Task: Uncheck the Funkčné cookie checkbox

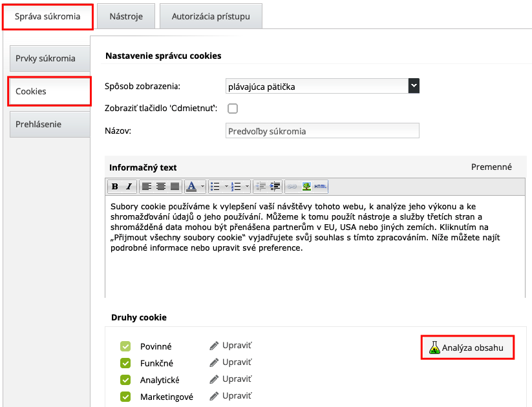Action: click(x=125, y=363)
